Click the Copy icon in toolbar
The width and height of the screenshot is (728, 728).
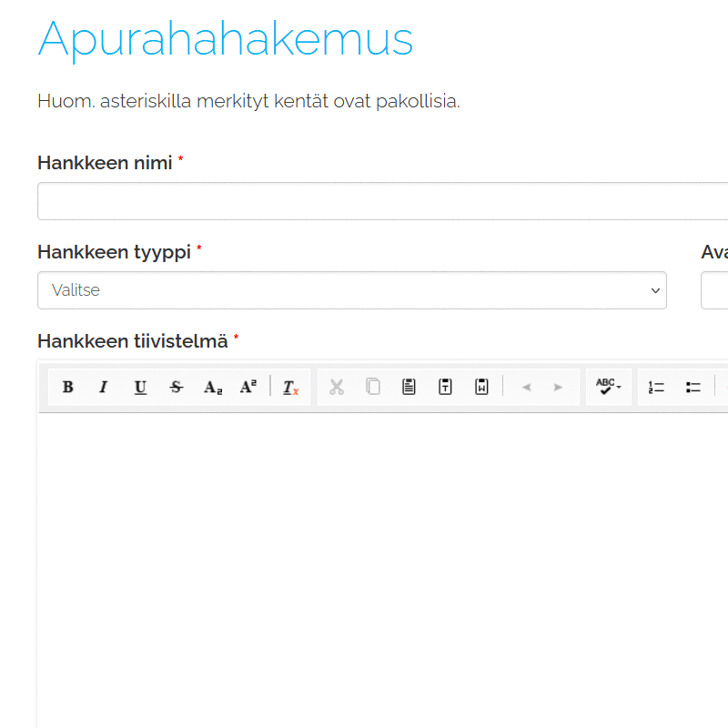[373, 387]
